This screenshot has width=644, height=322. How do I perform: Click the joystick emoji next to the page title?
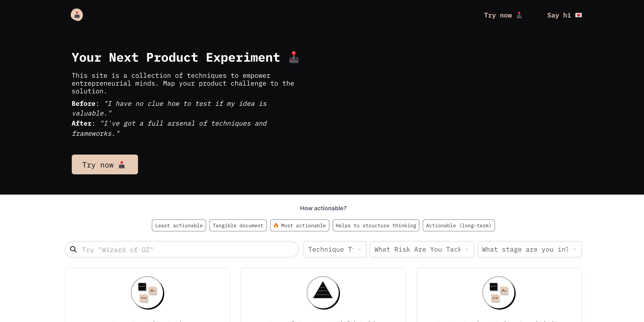pyautogui.click(x=294, y=57)
